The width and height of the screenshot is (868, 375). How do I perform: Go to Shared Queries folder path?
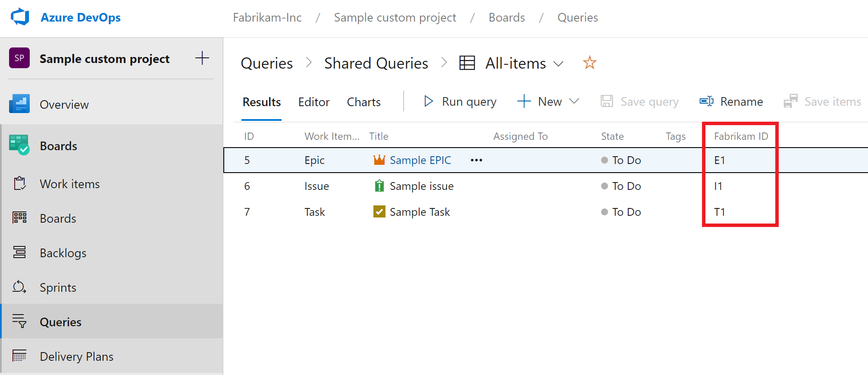click(x=376, y=63)
